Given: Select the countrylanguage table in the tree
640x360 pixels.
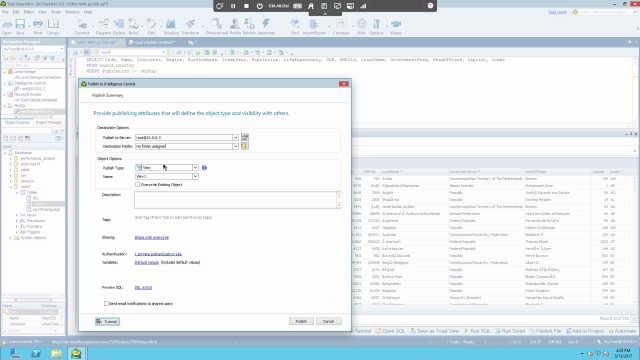Looking at the screenshot, I should (x=46, y=209).
